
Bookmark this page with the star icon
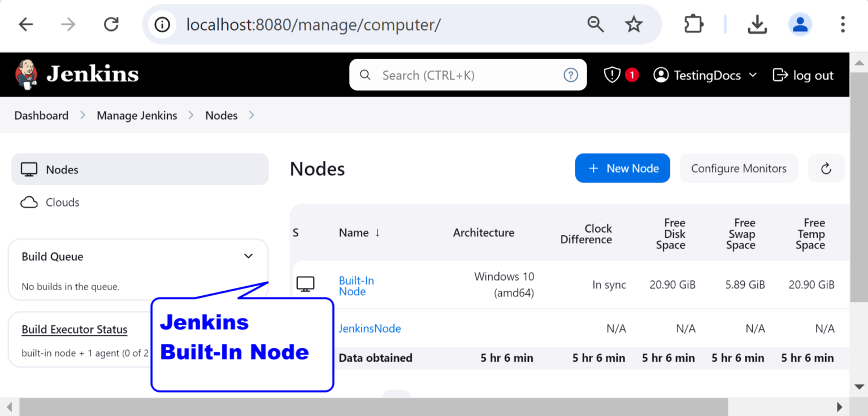633,24
